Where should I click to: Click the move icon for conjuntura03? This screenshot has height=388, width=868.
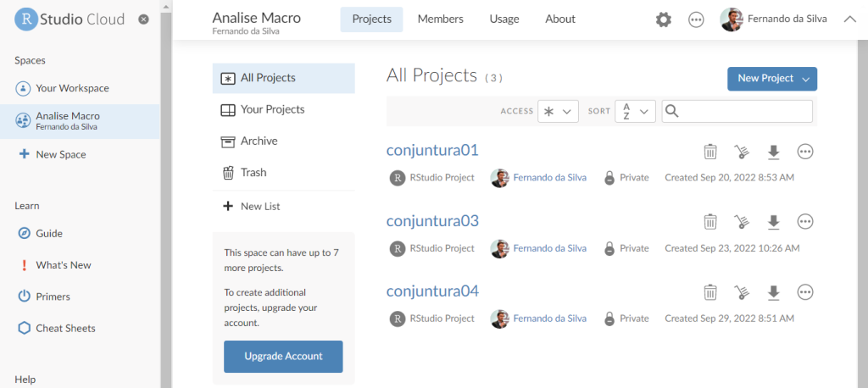point(742,222)
